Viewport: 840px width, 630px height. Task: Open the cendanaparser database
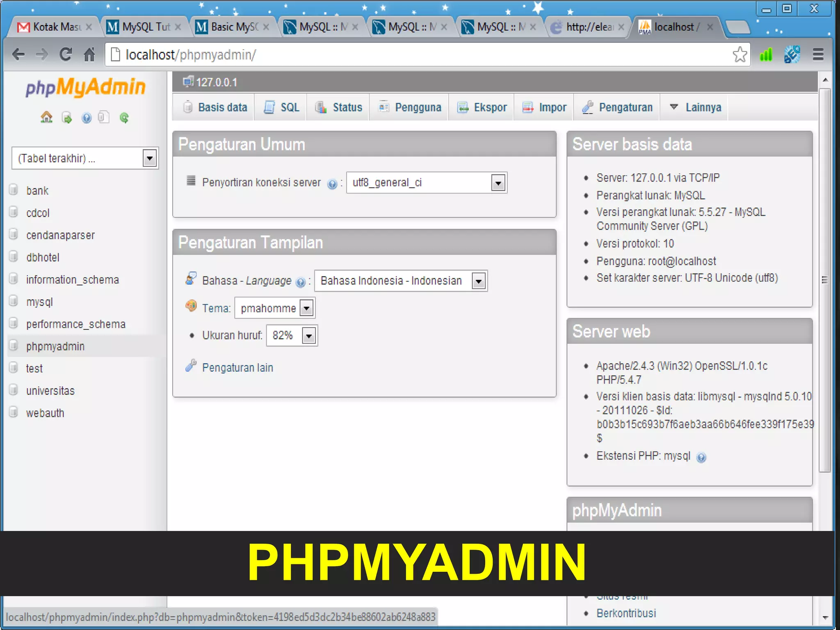tap(60, 235)
